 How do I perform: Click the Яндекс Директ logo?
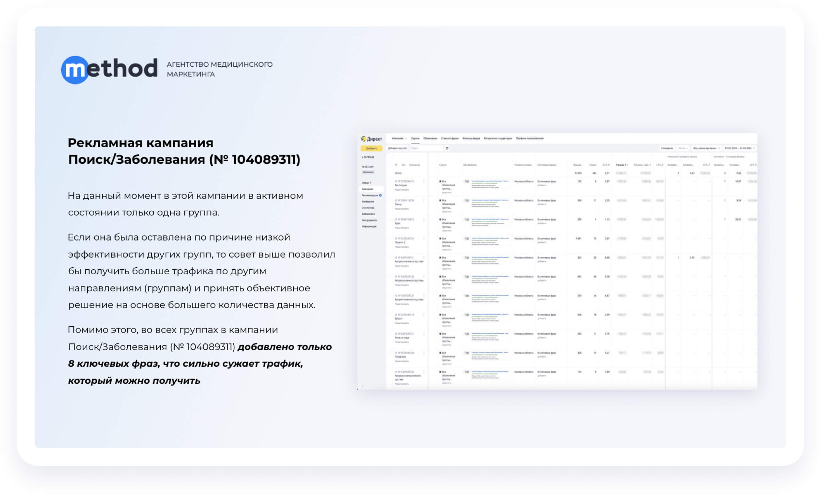[372, 139]
